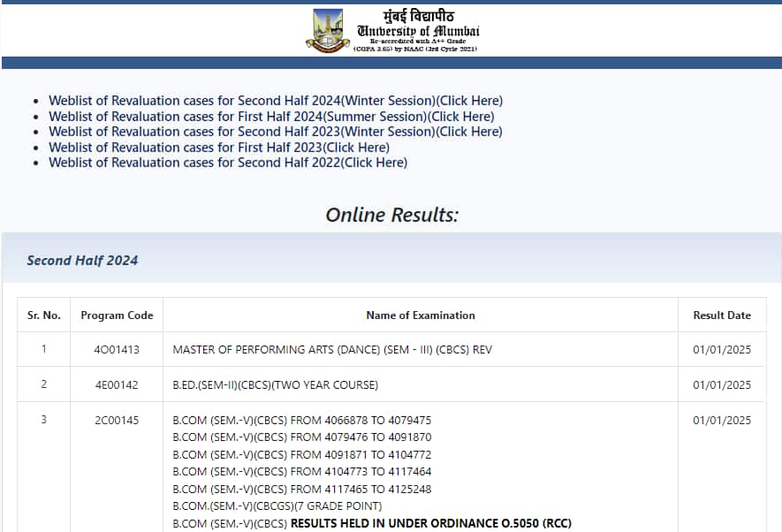
Task: Open B.COM Sem-V from 4091871 to 4104772
Action: pos(301,455)
